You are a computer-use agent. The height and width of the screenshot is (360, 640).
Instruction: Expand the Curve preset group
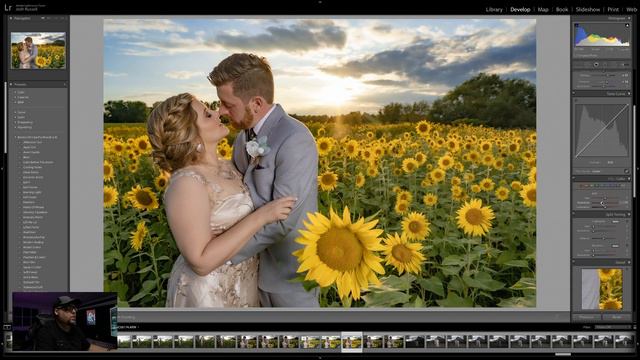[16, 112]
